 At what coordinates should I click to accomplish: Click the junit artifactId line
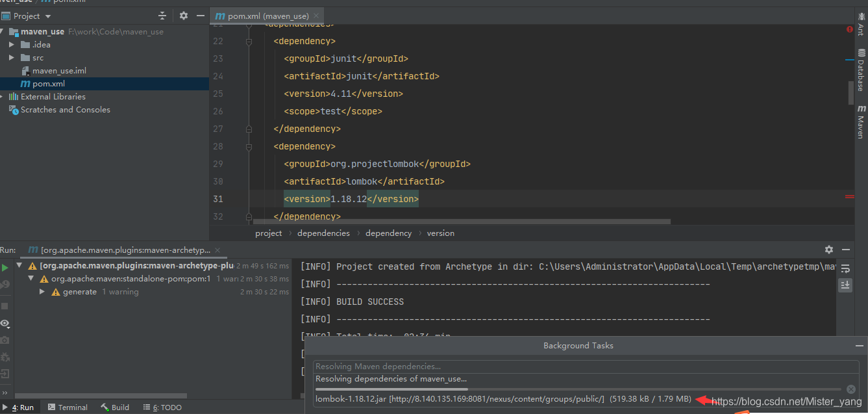coord(362,76)
